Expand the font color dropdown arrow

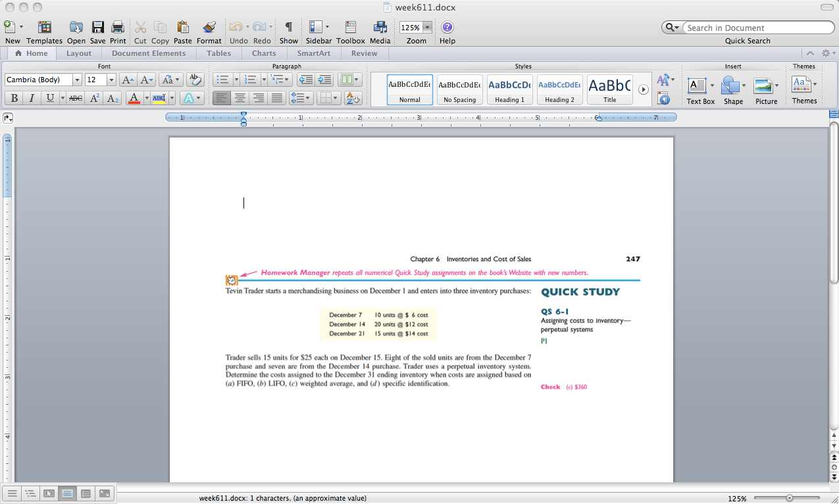click(x=147, y=98)
